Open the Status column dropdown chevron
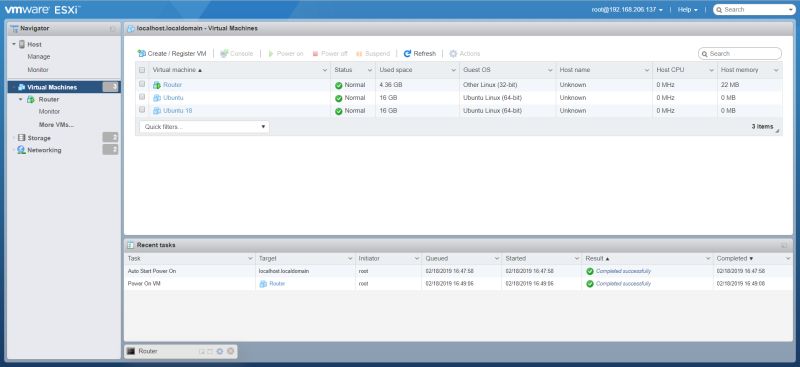800x367 pixels. 370,70
